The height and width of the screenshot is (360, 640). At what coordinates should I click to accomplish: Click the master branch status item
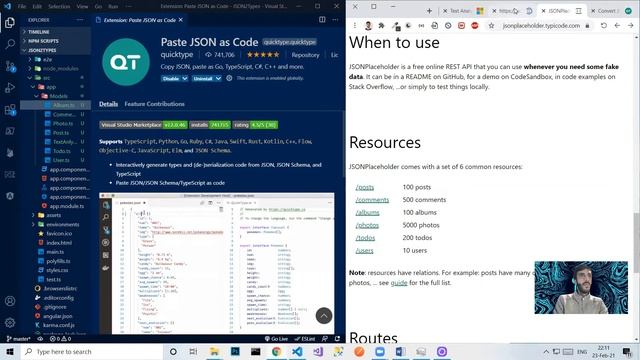coord(19,339)
